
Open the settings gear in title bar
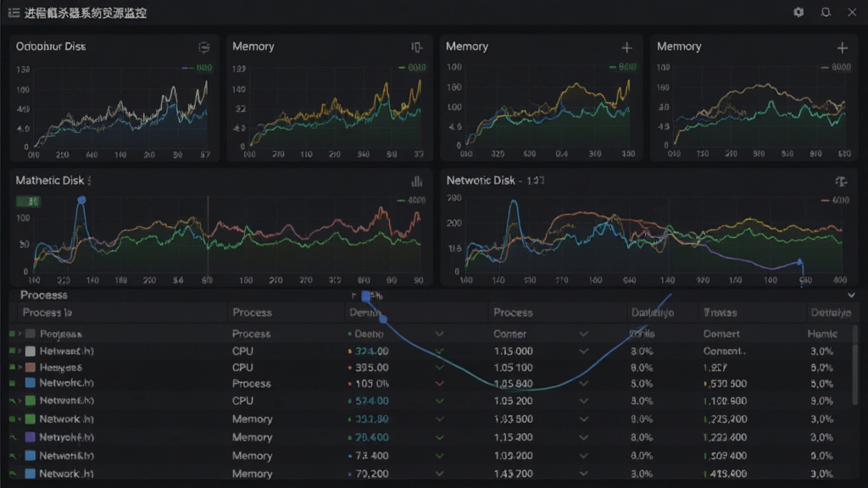[x=798, y=12]
